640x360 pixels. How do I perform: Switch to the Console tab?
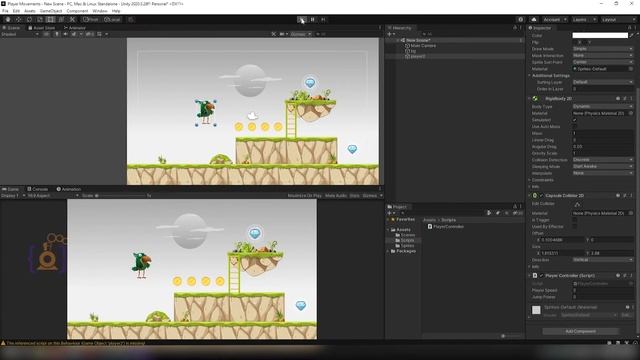[38, 189]
